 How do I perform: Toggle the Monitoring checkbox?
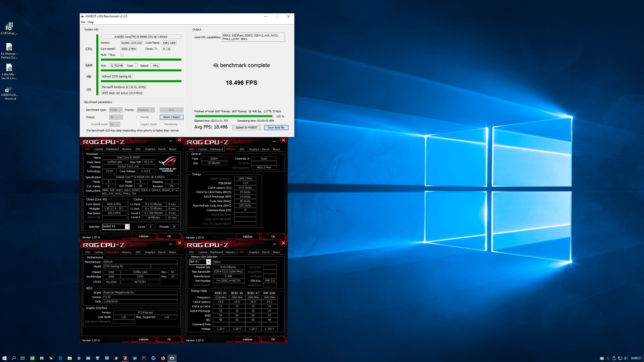[162, 124]
